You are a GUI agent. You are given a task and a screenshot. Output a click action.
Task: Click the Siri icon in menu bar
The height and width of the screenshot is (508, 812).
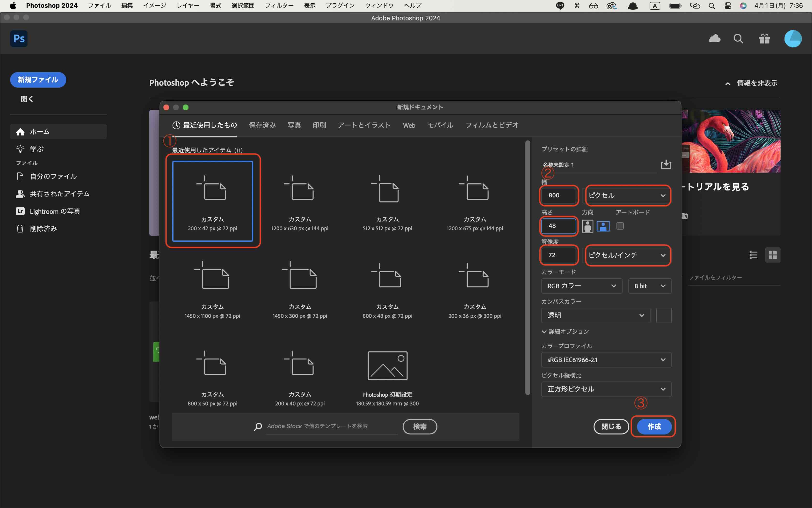click(743, 6)
